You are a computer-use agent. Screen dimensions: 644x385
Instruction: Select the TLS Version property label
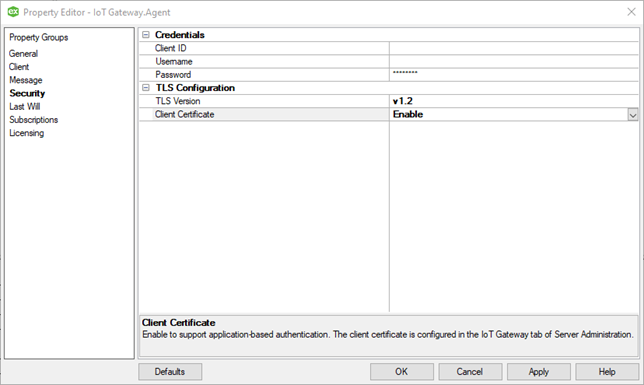[177, 101]
